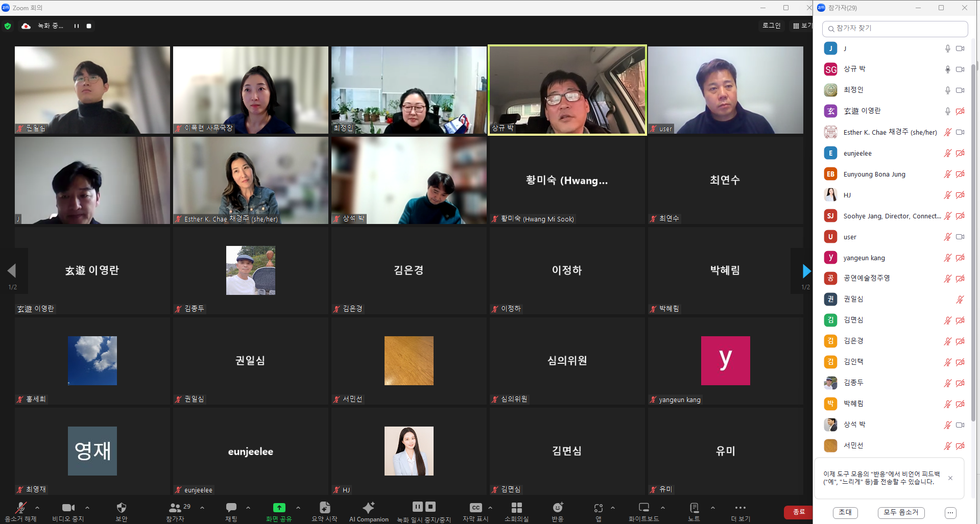Screen dimensions: 980x524
Task: Open the security (보안) shield icon
Action: click(121, 508)
